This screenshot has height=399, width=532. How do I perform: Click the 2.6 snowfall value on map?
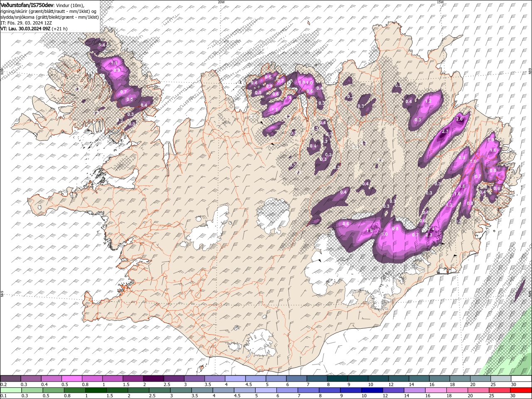(459, 119)
